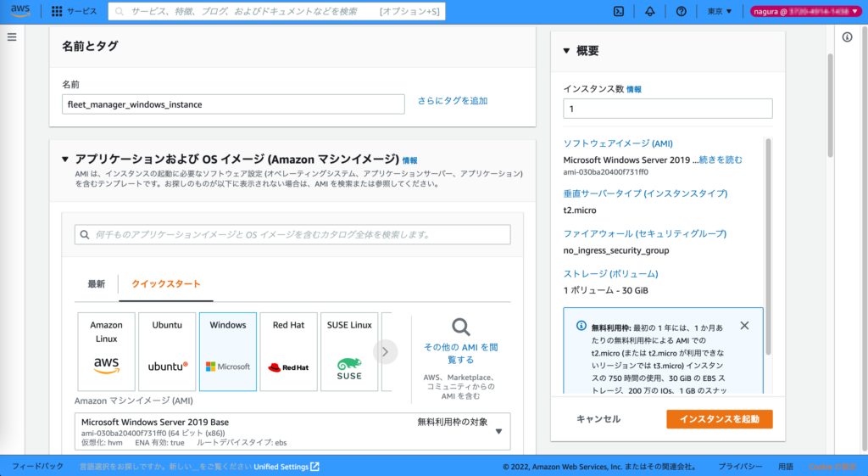Open the help question mark icon

coord(681,11)
